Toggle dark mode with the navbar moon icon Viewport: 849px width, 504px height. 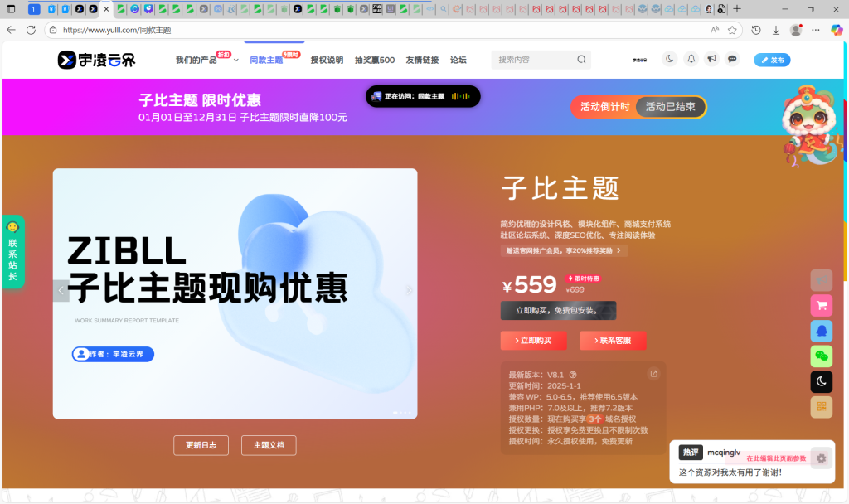pyautogui.click(x=669, y=59)
